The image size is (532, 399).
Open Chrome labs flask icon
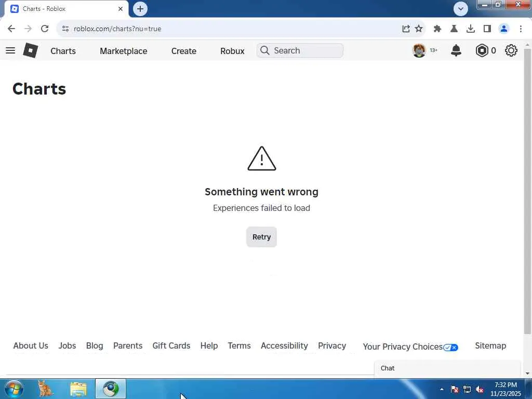(x=454, y=29)
